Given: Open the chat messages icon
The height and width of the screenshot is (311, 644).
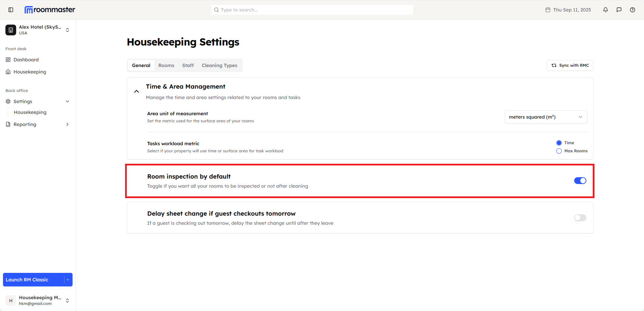Looking at the screenshot, I should (x=619, y=10).
